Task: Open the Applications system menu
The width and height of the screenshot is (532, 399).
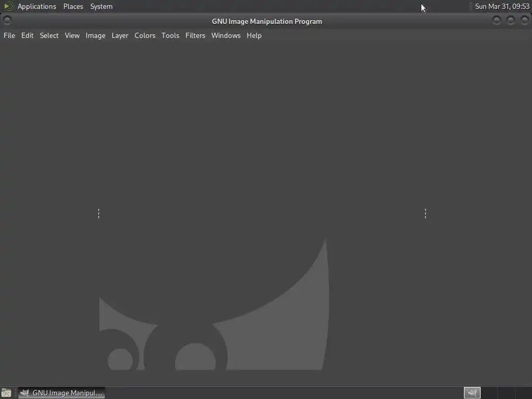Action: pyautogui.click(x=37, y=6)
